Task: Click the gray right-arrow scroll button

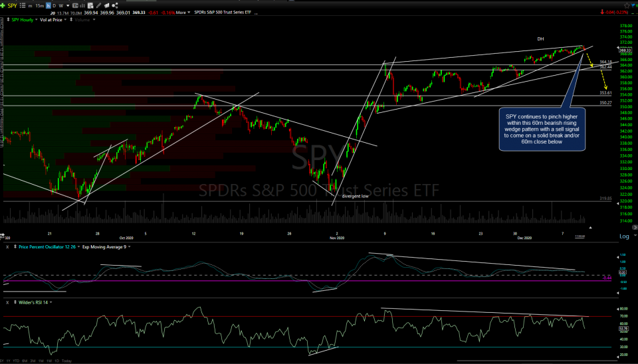Action: (634, 227)
